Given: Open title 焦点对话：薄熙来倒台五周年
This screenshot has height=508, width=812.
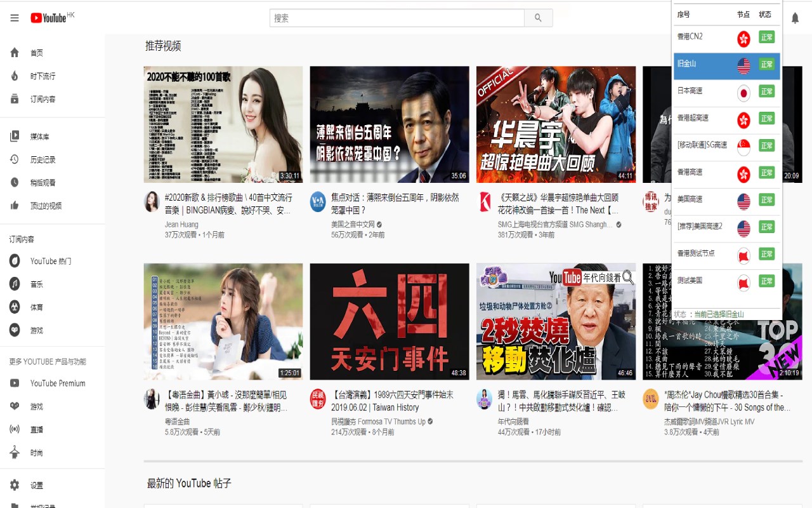Looking at the screenshot, I should [x=395, y=204].
